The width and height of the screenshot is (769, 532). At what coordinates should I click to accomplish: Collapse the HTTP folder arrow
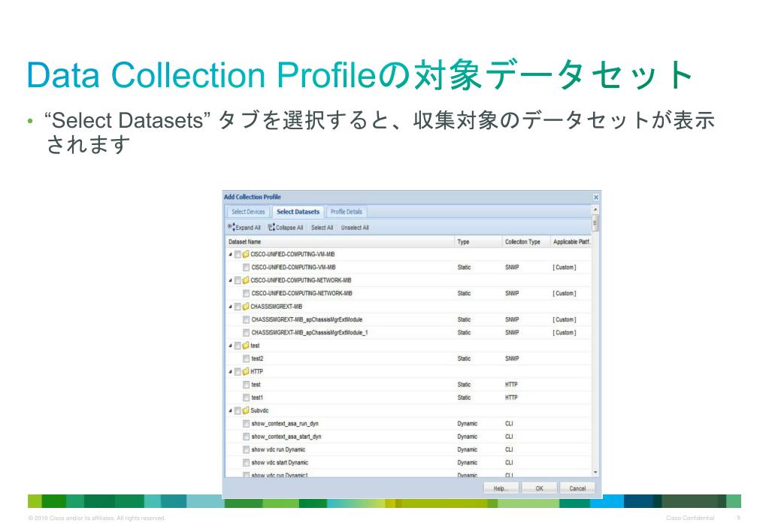pos(231,372)
